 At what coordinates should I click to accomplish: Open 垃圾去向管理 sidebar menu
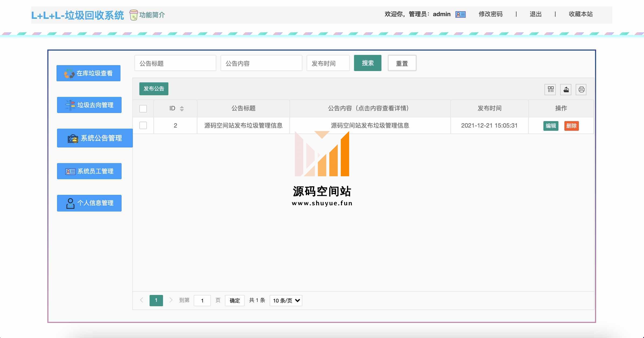pyautogui.click(x=89, y=105)
